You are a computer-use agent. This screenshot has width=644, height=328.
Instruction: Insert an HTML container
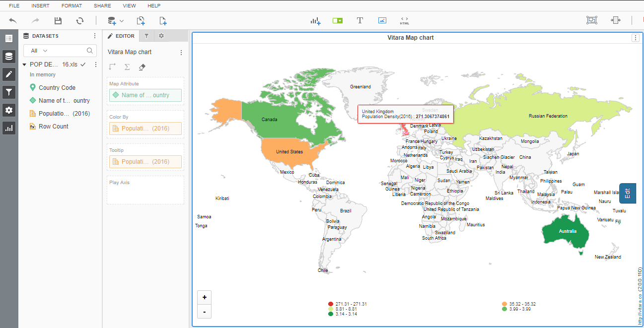405,20
